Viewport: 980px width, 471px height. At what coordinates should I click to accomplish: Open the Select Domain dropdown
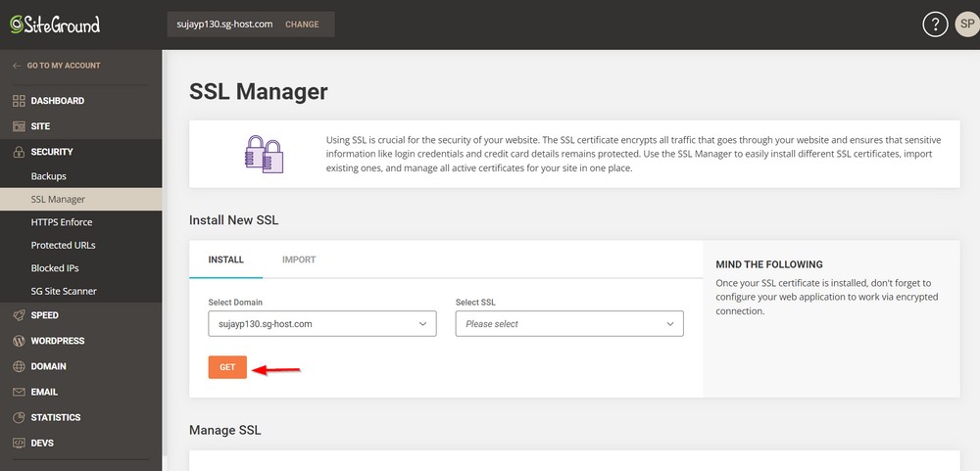321,323
